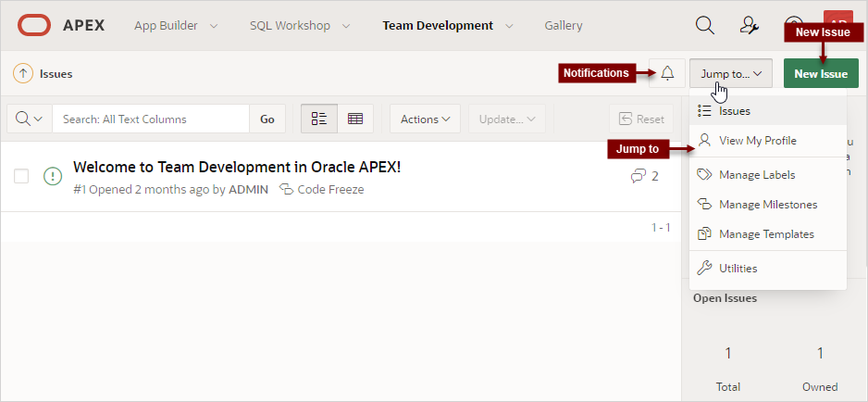Open the Jump to... dropdown

click(731, 73)
